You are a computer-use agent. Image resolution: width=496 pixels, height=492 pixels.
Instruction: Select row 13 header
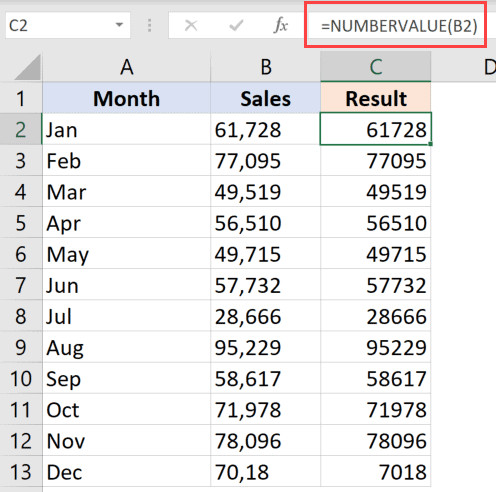coord(21,472)
